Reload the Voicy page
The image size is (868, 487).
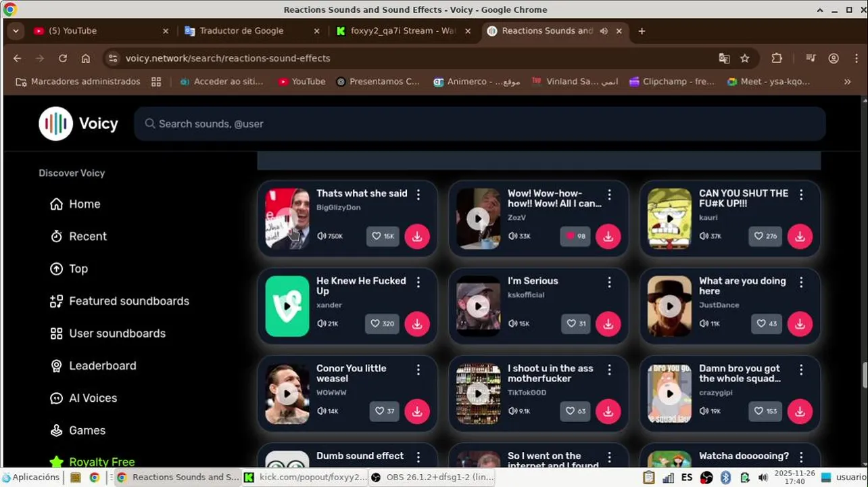[x=63, y=58]
